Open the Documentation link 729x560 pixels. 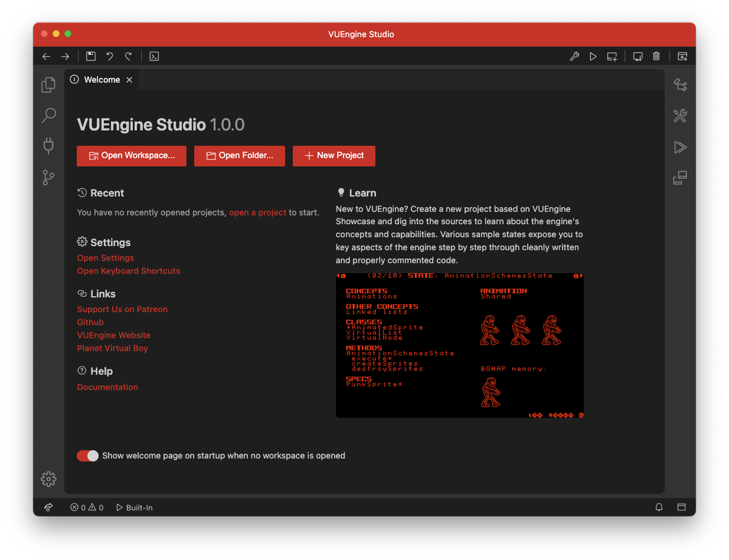pos(107,387)
